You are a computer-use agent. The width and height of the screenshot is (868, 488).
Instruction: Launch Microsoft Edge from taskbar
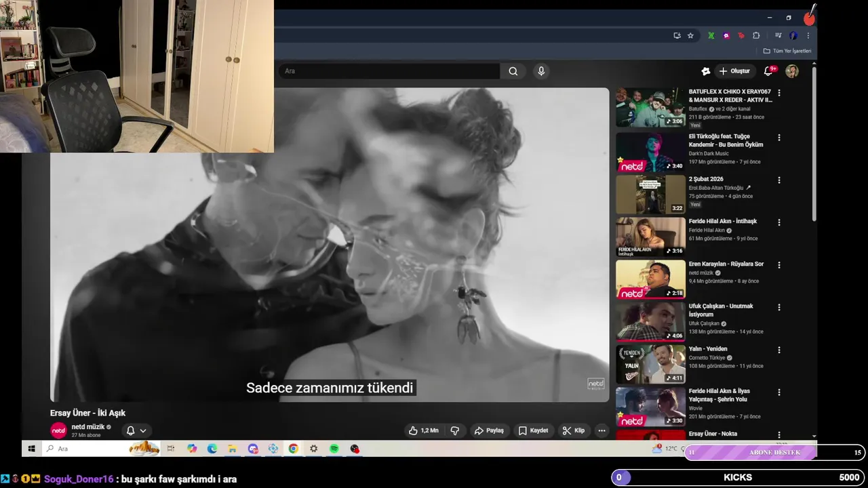(212, 449)
